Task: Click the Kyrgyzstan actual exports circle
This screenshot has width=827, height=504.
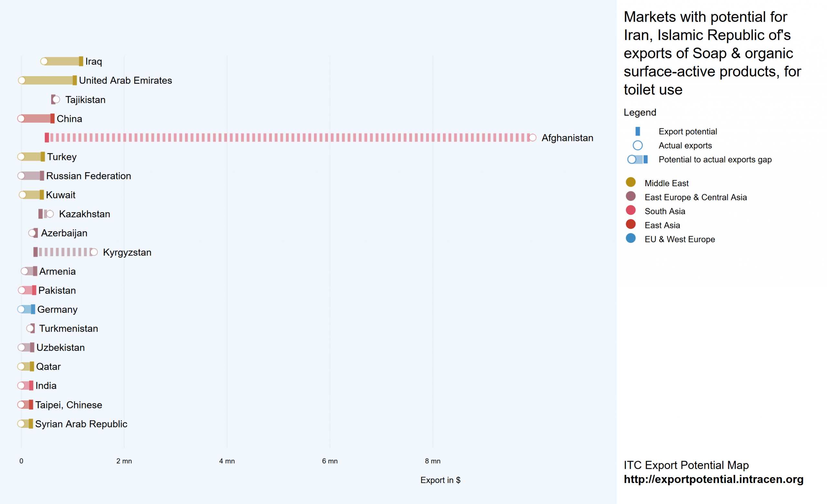Action: [94, 252]
